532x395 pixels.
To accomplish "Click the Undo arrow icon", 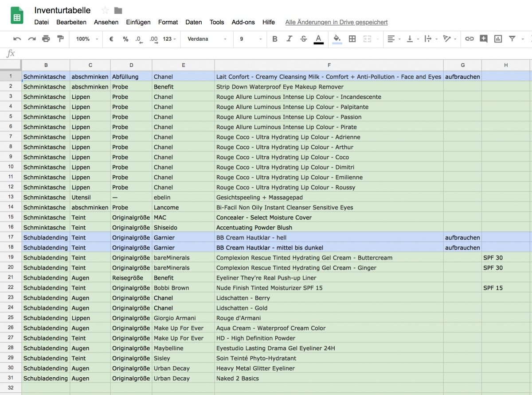I will pos(17,39).
